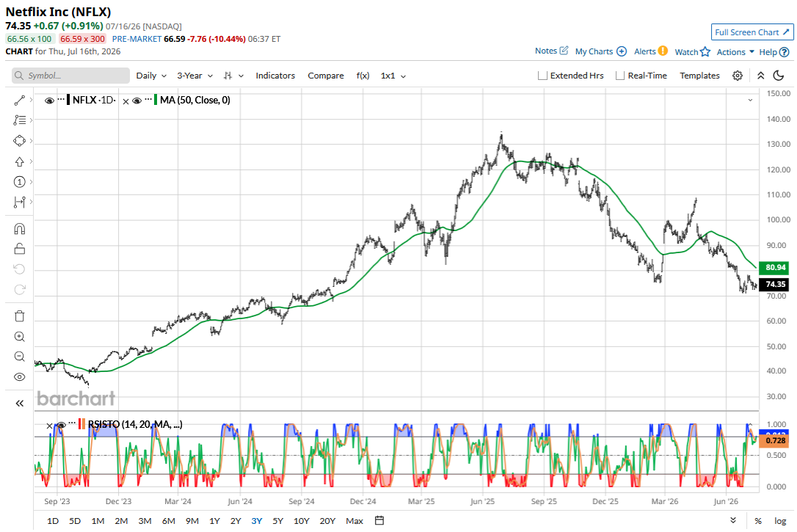Select the 5Y time range
This screenshot has height=532, width=797.
(x=277, y=521)
